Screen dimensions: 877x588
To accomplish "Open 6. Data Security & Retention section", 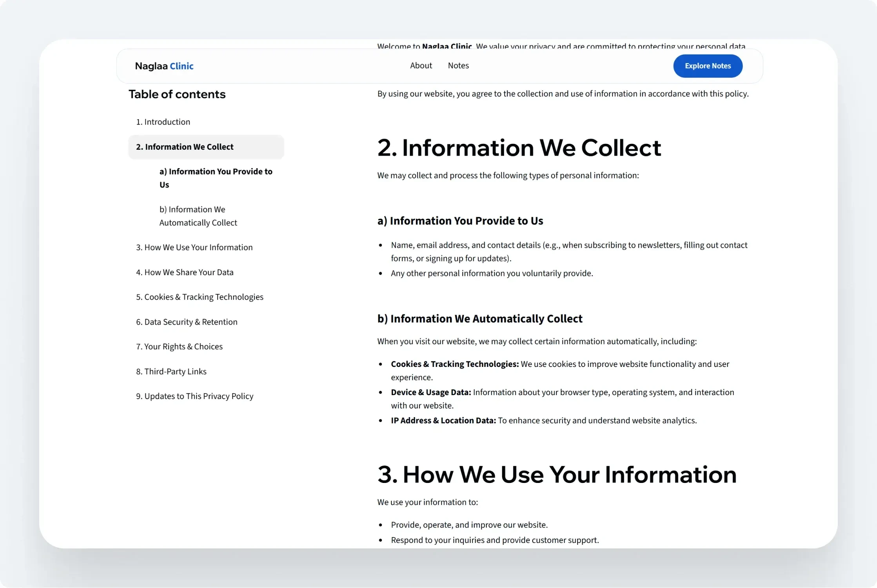I will pyautogui.click(x=186, y=322).
